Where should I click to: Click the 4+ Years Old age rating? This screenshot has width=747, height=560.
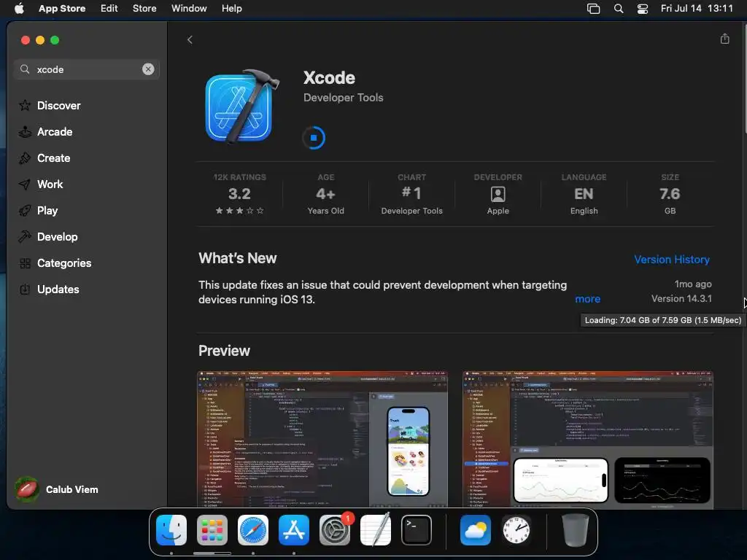326,194
